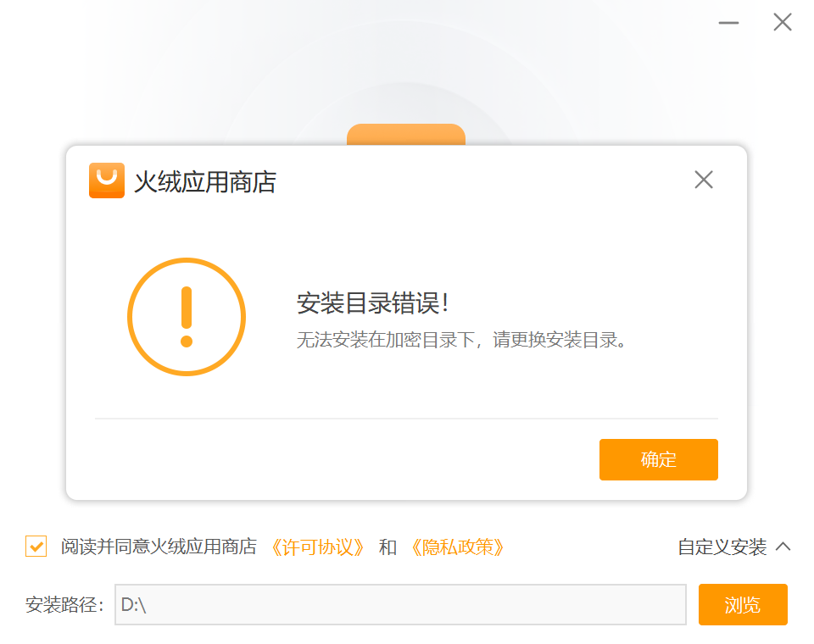Click the 安装目录错误! heading
Screen dimensions: 814x644
[372, 303]
